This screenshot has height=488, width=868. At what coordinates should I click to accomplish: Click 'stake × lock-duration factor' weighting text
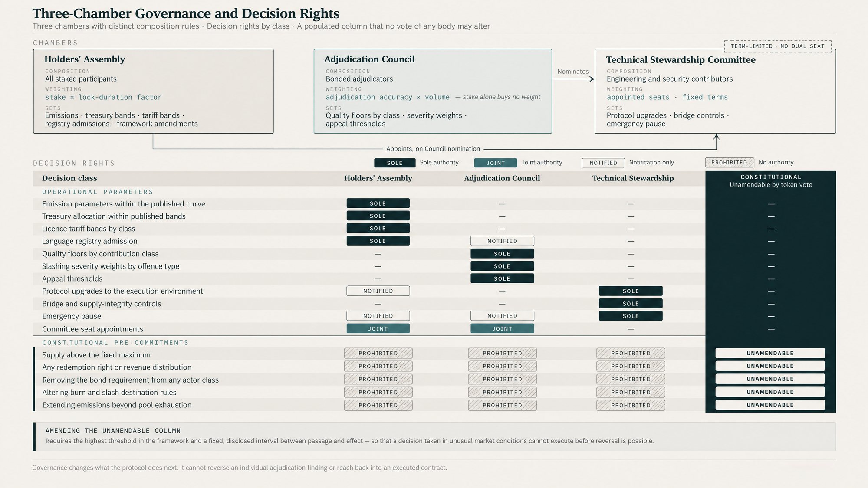(103, 97)
